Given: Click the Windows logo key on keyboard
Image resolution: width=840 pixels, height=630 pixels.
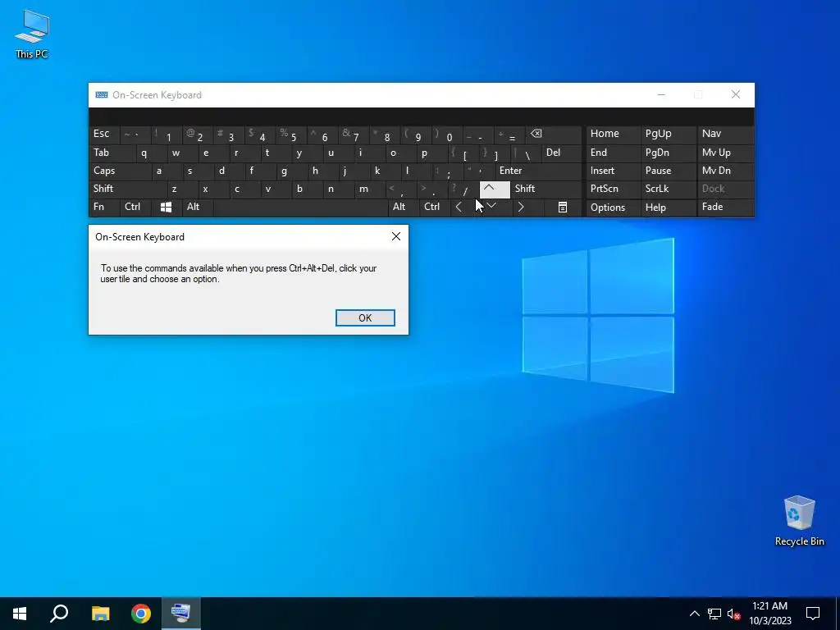Looking at the screenshot, I should click(166, 208).
